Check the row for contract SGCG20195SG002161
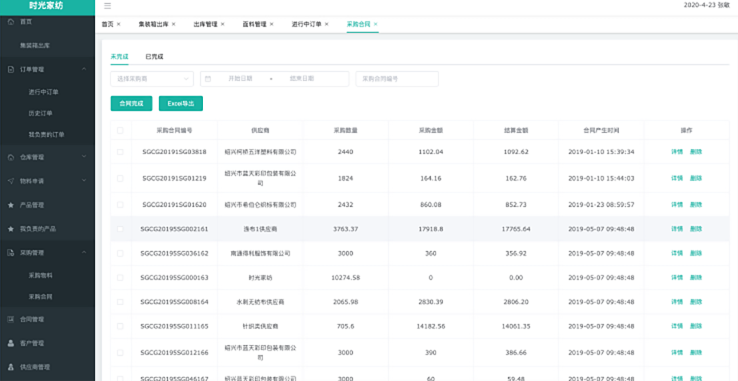 point(120,229)
